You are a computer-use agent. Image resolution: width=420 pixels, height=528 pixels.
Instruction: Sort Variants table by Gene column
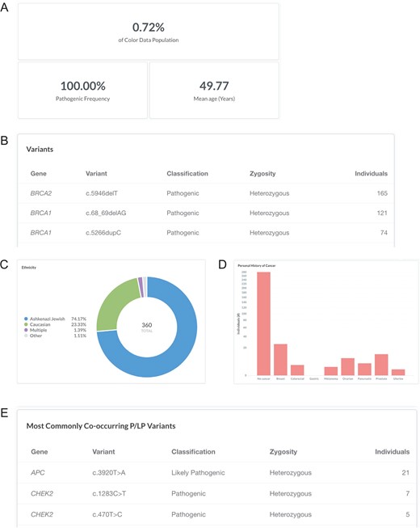38,173
